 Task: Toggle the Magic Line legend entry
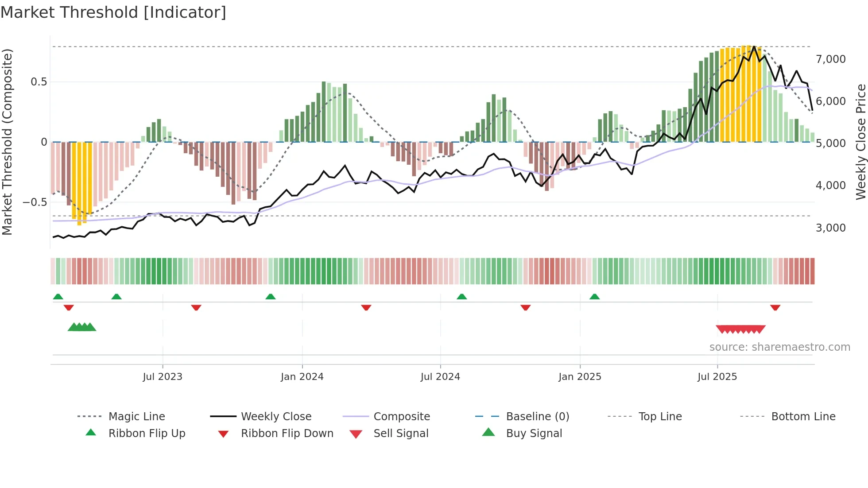[136, 417]
